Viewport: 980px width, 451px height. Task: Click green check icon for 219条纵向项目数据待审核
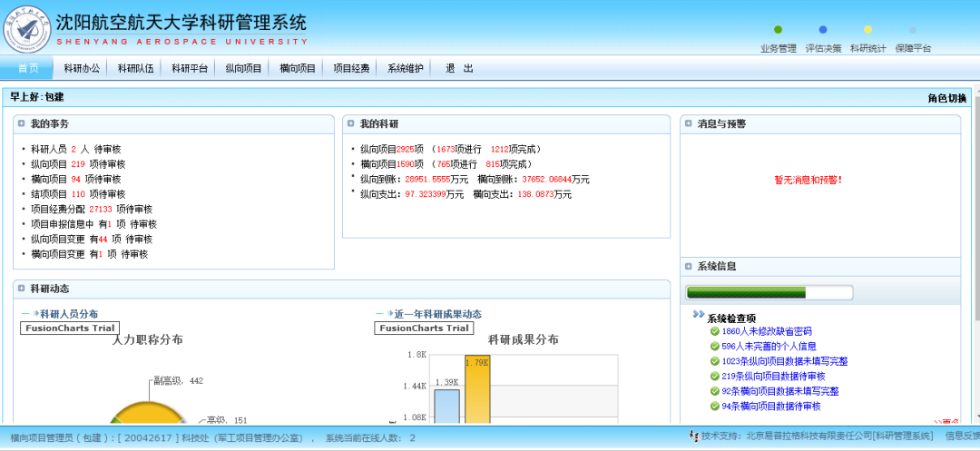[x=715, y=376]
